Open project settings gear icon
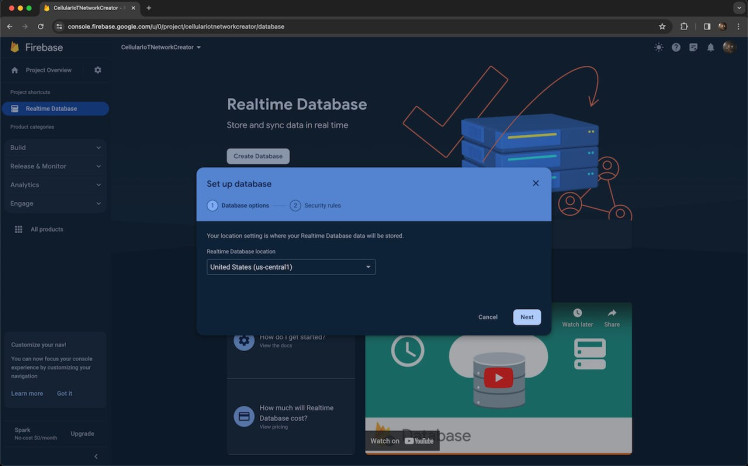Image resolution: width=748 pixels, height=466 pixels. (98, 70)
